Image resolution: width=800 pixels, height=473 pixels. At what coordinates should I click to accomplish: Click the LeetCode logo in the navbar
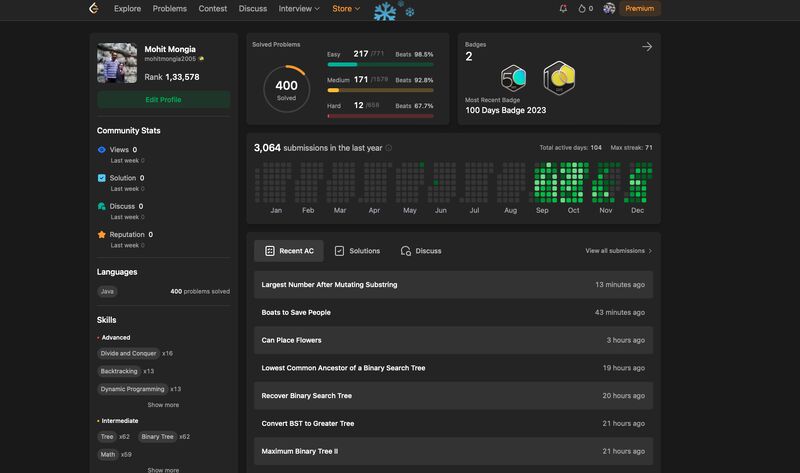(94, 9)
